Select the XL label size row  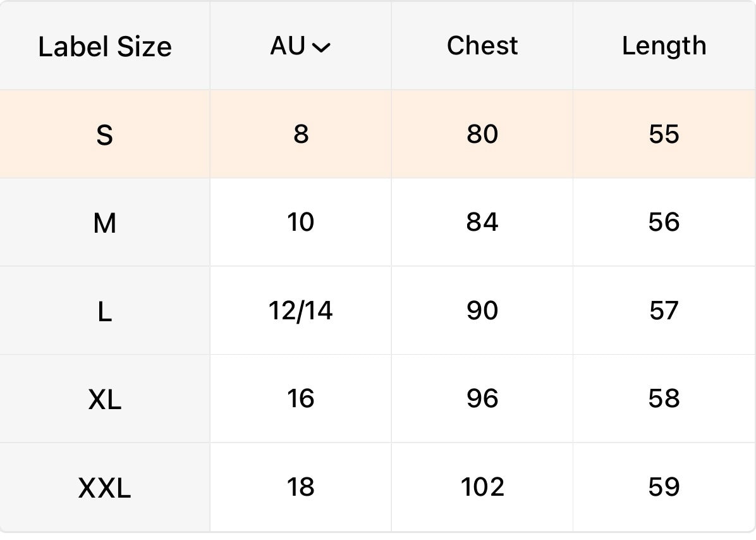105,399
